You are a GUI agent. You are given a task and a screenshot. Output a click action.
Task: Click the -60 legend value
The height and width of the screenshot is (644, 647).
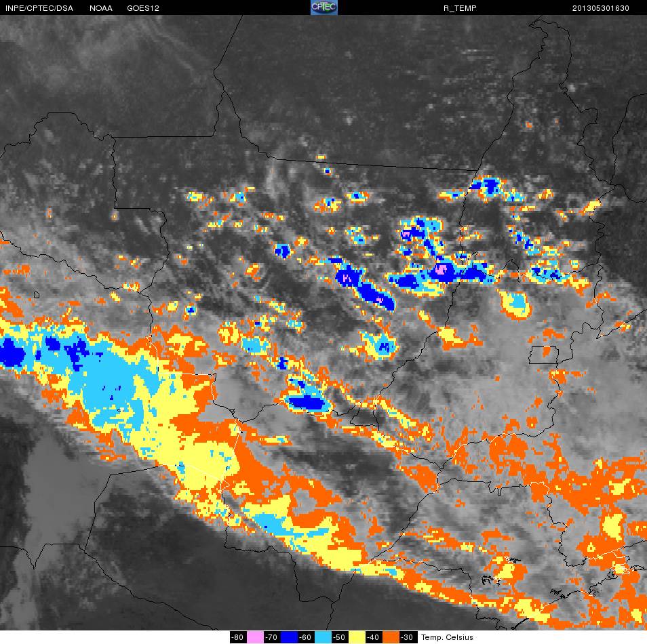[x=306, y=637]
